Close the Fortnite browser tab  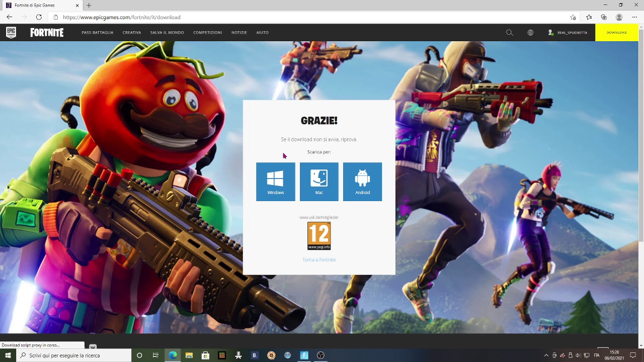point(77,5)
